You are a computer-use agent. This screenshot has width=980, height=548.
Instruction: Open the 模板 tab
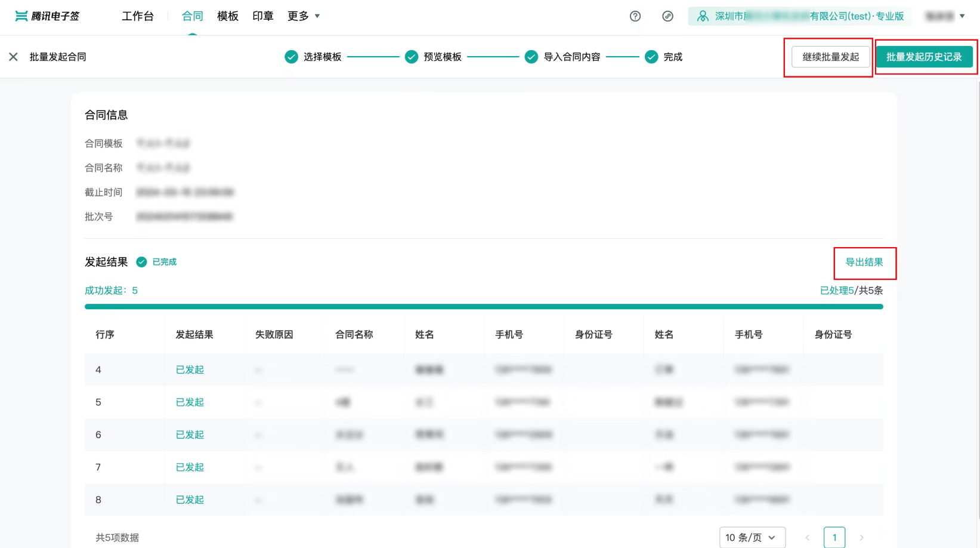228,16
